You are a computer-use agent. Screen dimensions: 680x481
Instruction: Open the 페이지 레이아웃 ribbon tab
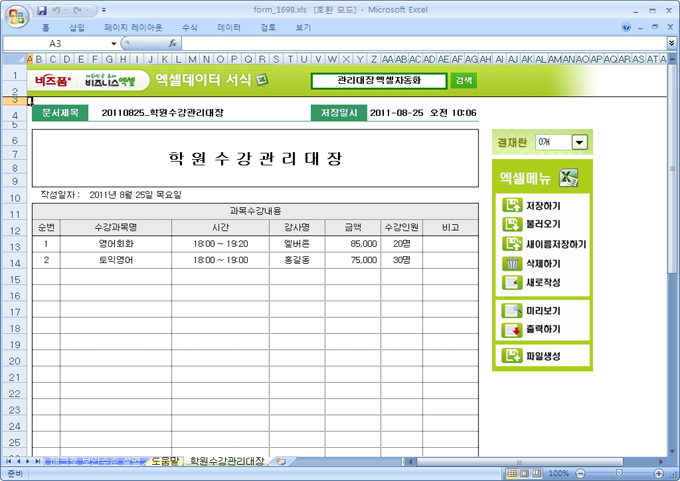coord(133,28)
